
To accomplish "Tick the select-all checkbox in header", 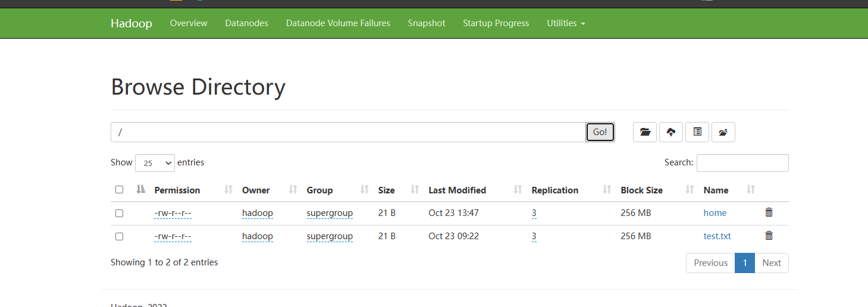I will 119,190.
